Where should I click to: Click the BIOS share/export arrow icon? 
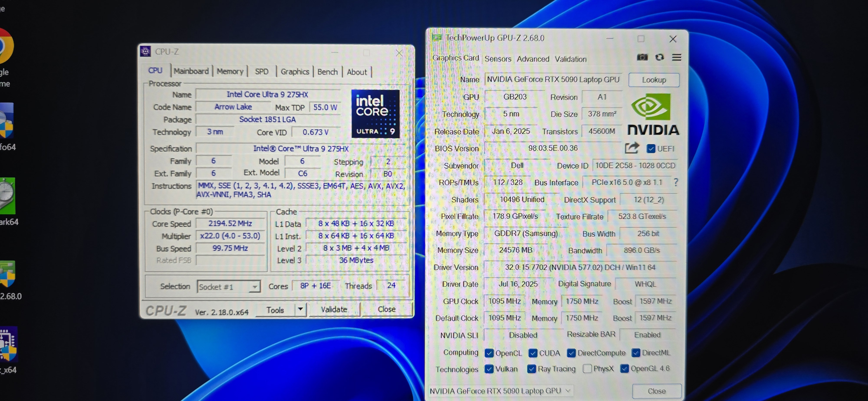click(632, 148)
